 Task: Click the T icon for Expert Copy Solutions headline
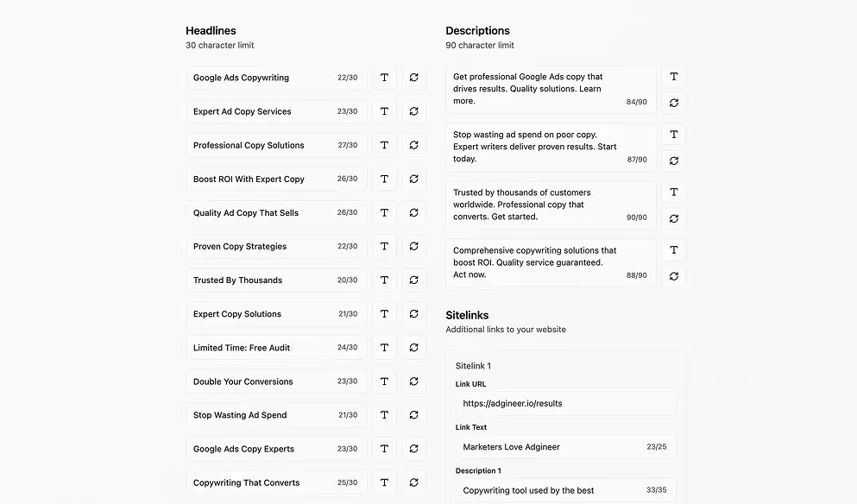(384, 314)
